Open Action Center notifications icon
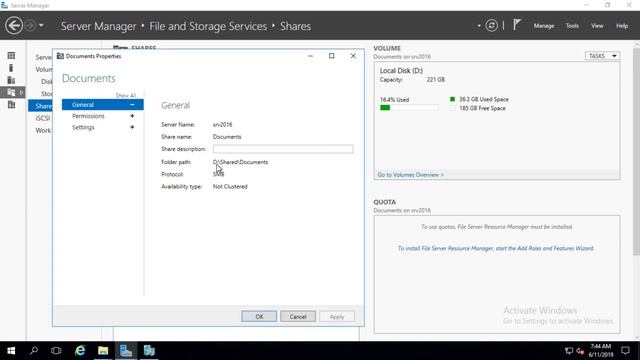 625,351
